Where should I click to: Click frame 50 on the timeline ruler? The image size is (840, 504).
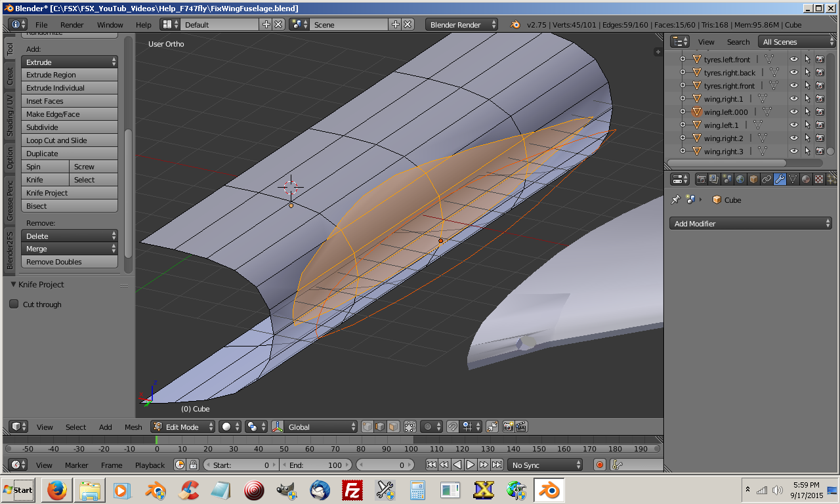coord(283,450)
